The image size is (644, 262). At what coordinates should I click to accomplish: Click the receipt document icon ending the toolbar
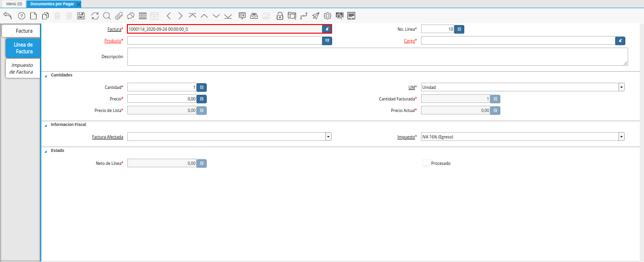point(351,16)
